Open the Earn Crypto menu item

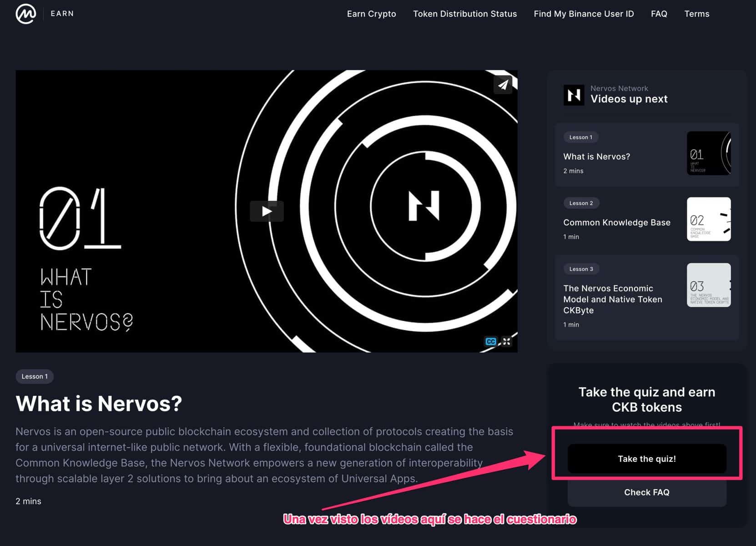(x=371, y=14)
